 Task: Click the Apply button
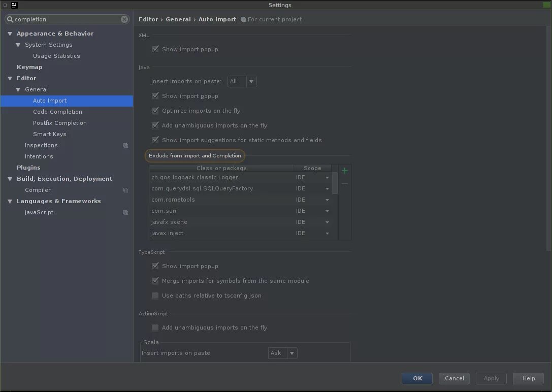tap(491, 378)
